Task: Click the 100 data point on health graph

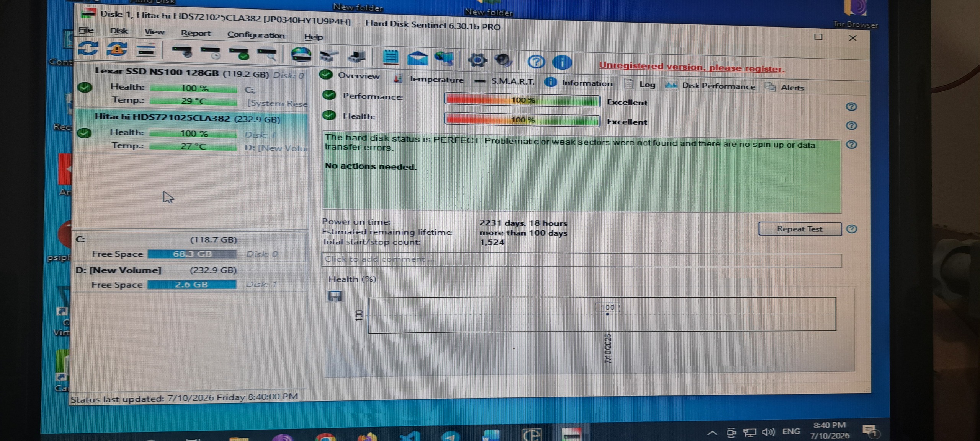Action: (x=607, y=314)
